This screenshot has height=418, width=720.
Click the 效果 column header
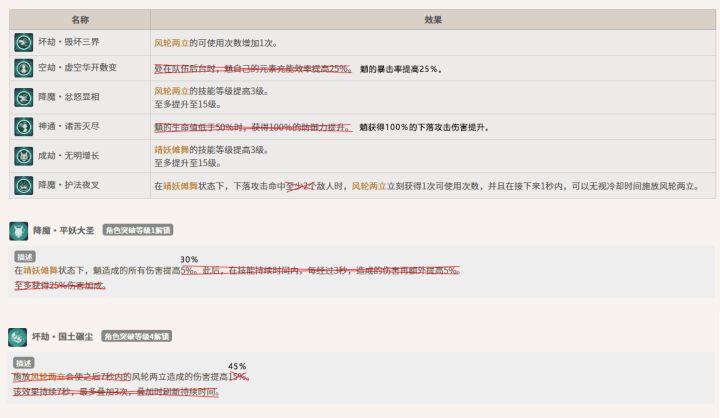click(x=433, y=20)
